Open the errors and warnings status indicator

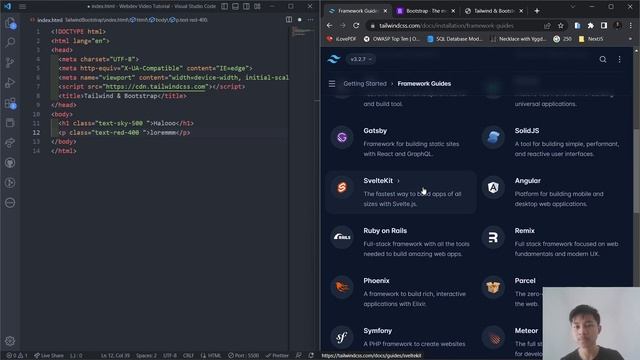[x=17, y=356]
